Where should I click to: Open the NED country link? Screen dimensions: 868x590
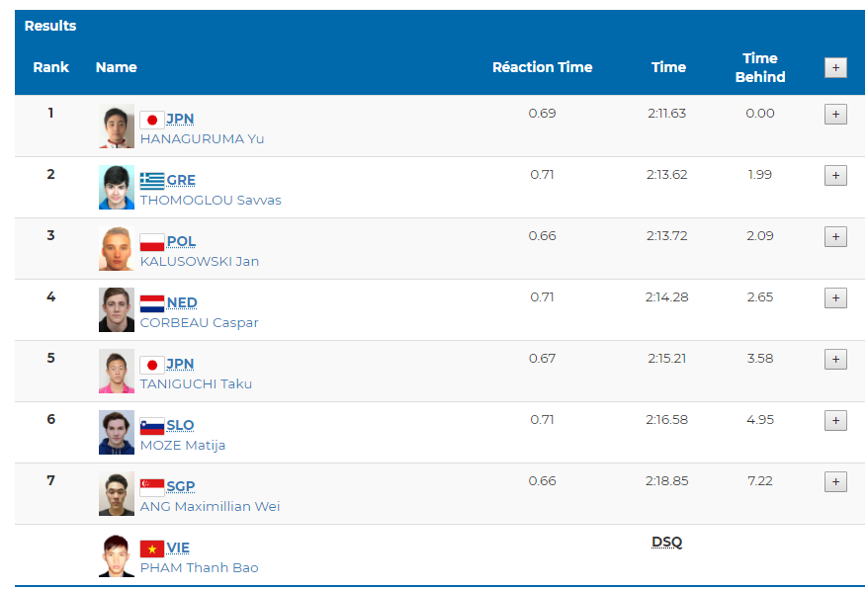click(x=182, y=302)
